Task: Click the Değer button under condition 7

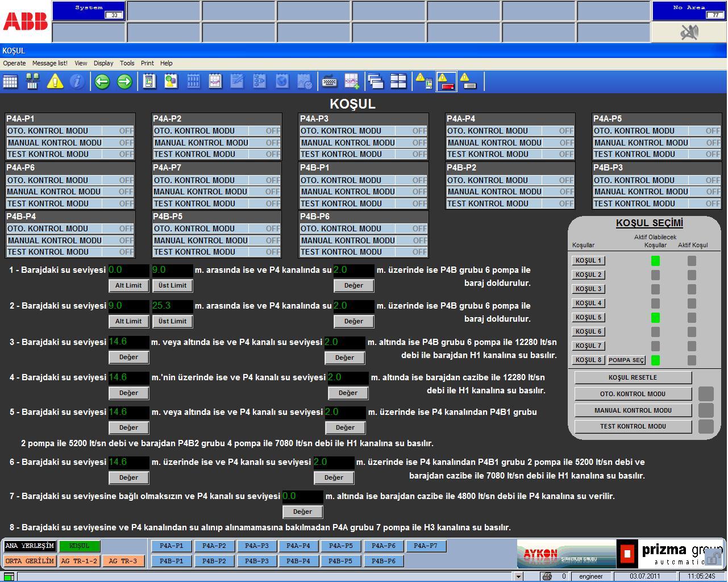Action: point(302,512)
